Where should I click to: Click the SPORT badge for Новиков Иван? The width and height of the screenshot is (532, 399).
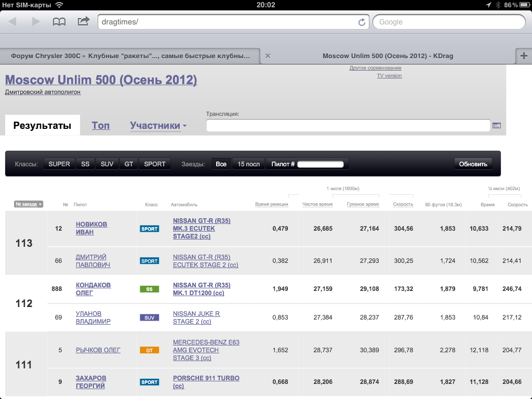point(149,229)
